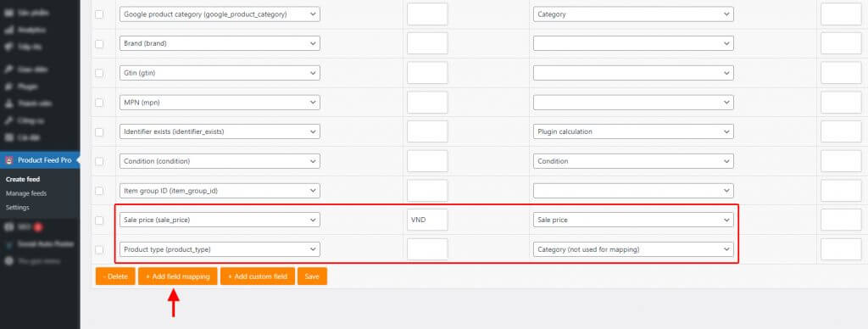This screenshot has width=868, height=329.
Task: Open the Analytics sidebar item
Action: tap(31, 30)
